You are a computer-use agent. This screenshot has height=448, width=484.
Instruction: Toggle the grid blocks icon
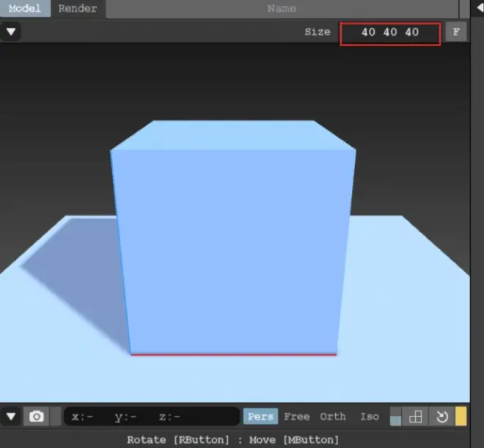(x=415, y=416)
